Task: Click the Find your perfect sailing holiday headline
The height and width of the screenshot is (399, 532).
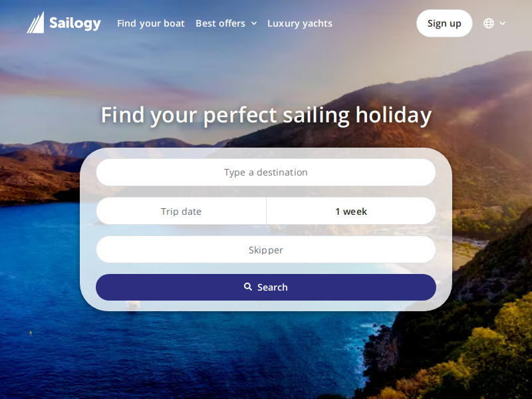Action: coord(267,115)
